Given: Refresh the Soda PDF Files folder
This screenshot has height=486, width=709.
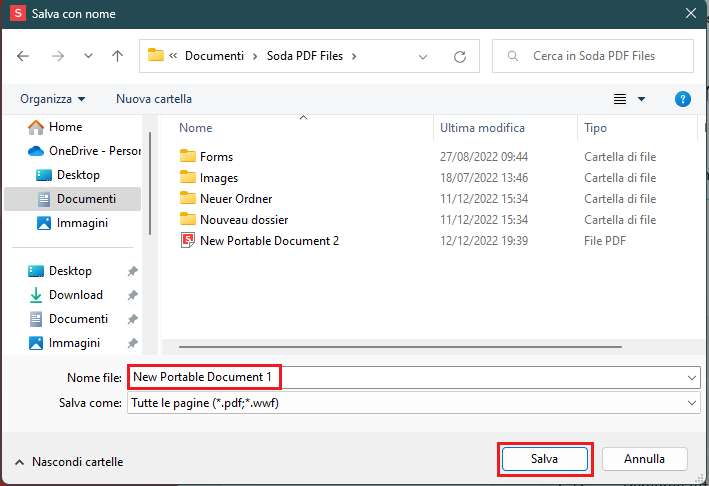Looking at the screenshot, I should (460, 57).
